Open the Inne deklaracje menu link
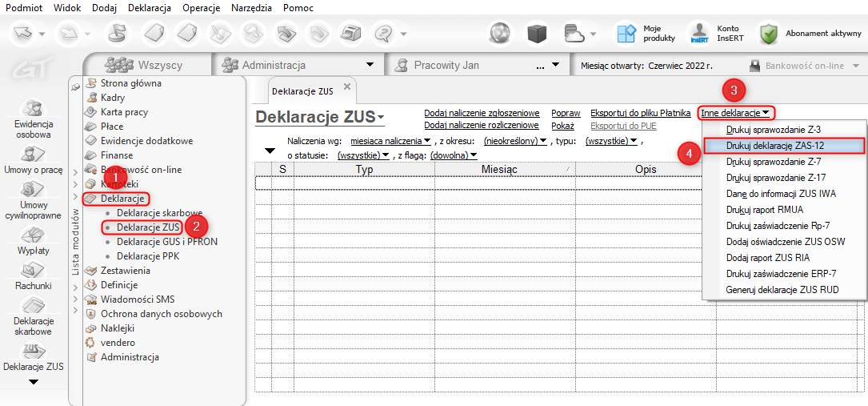 [735, 113]
